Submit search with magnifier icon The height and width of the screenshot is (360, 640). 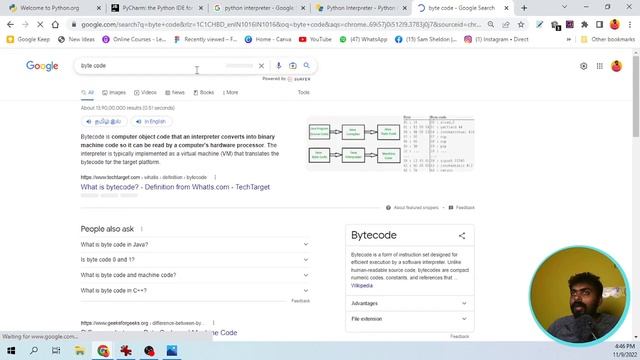point(307,66)
